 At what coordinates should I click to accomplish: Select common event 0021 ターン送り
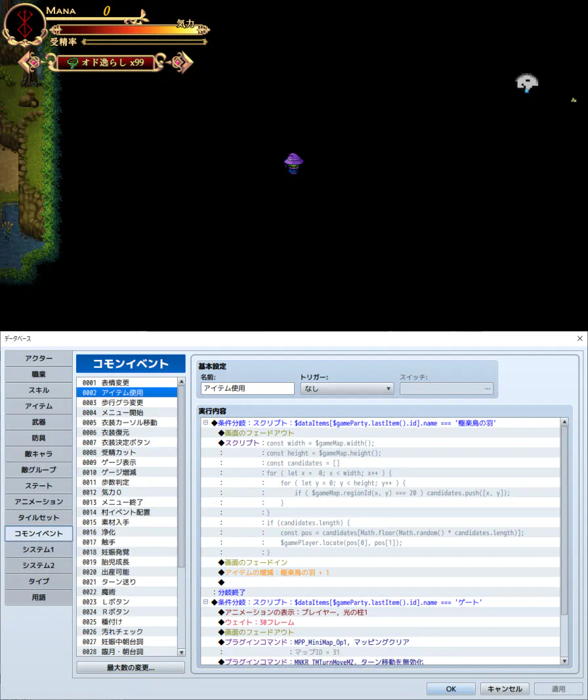click(x=127, y=582)
